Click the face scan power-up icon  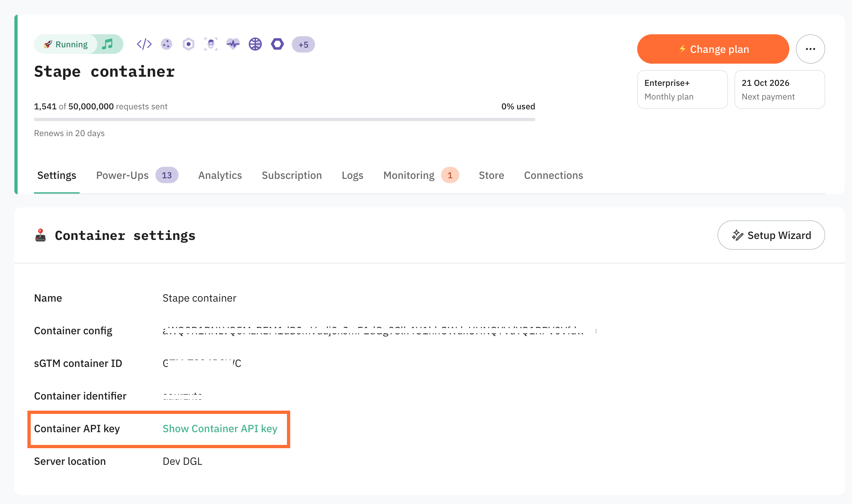click(211, 44)
